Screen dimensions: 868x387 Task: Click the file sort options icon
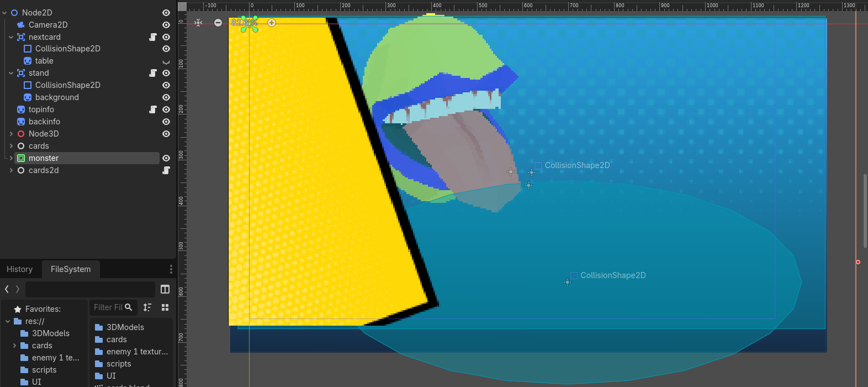147,307
